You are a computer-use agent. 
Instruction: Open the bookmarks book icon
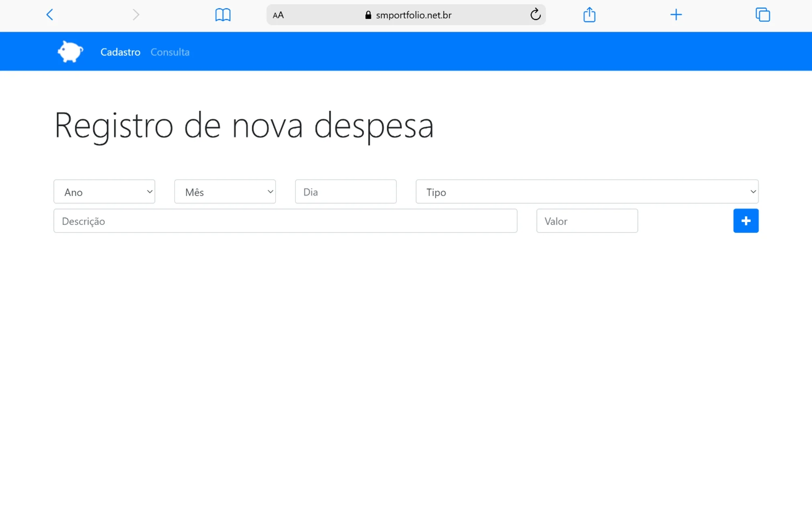coord(223,15)
